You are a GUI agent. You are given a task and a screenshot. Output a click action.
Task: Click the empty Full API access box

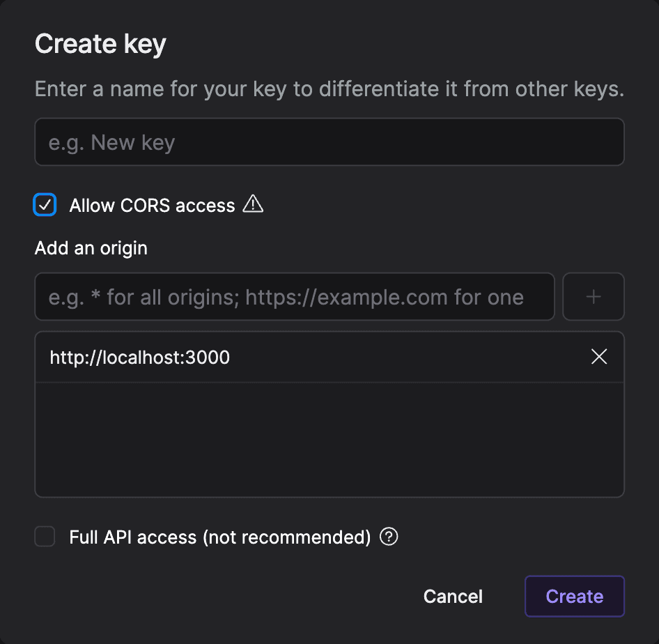click(x=45, y=537)
